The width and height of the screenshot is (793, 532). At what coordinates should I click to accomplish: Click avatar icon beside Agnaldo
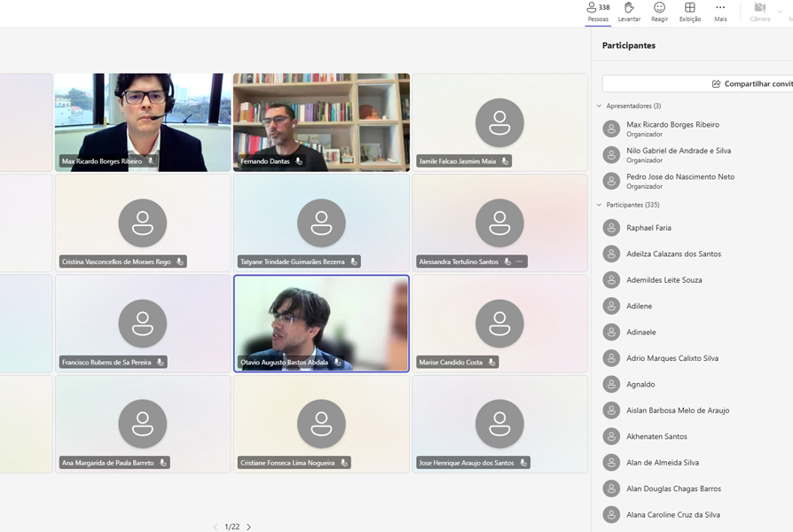(611, 384)
